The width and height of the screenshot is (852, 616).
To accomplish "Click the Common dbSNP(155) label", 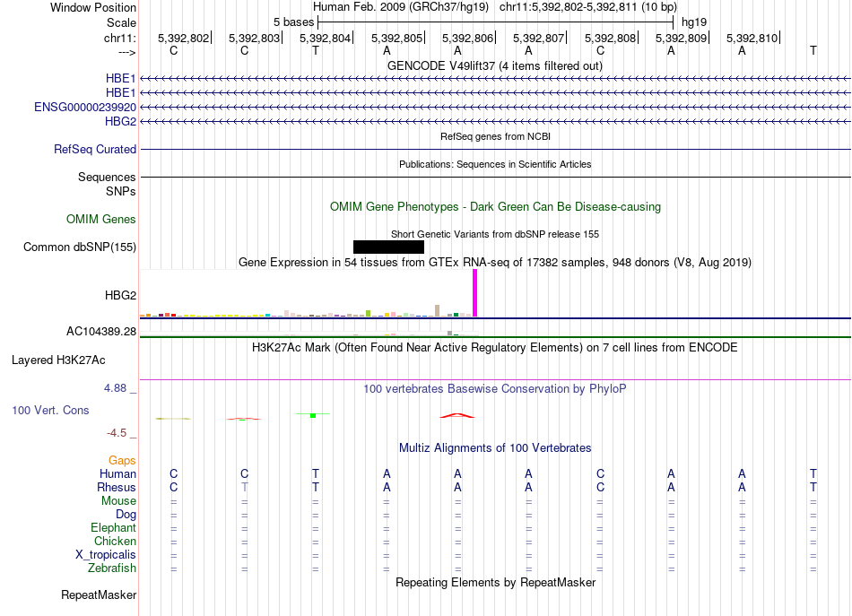I will [80, 247].
